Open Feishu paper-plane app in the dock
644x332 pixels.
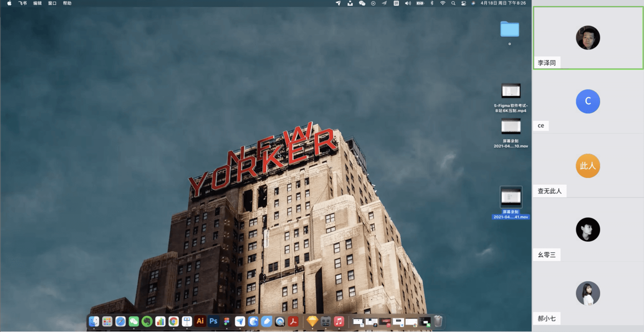point(240,321)
